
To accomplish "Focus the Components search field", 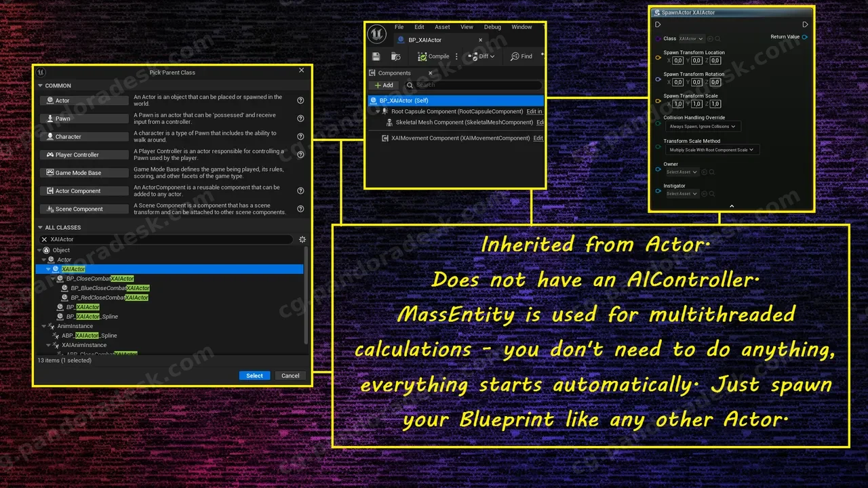I will click(x=473, y=85).
